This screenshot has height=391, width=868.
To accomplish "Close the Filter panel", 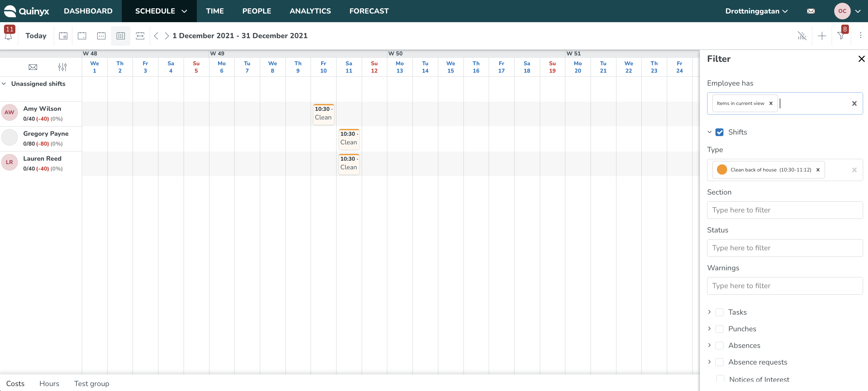I will tap(862, 59).
